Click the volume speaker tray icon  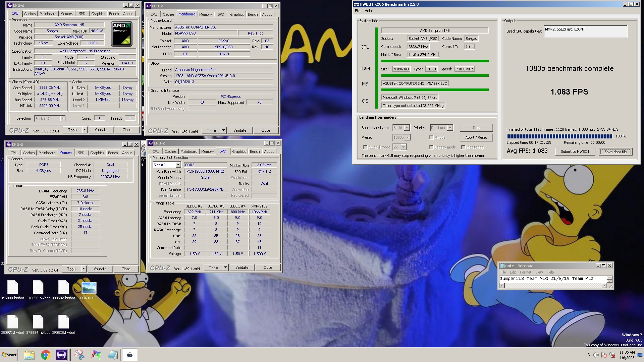(596, 355)
